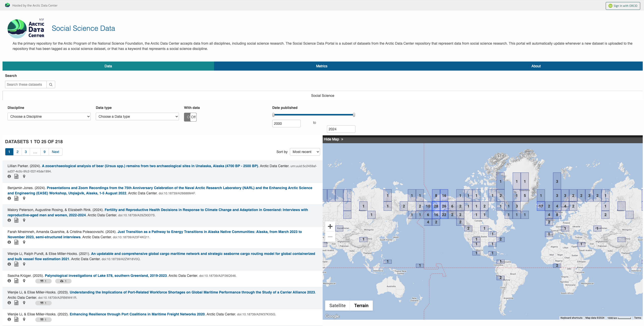The image size is (644, 326).
Task: Open the Choose a Data type dropdown
Action: [x=137, y=116]
